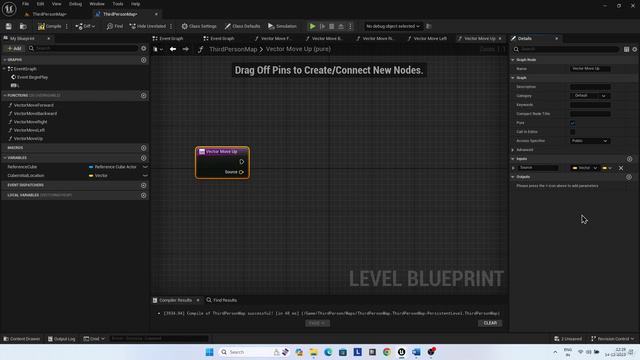
Task: Toggle ReferenceCube variable visibility eye
Action: pyautogui.click(x=145, y=167)
